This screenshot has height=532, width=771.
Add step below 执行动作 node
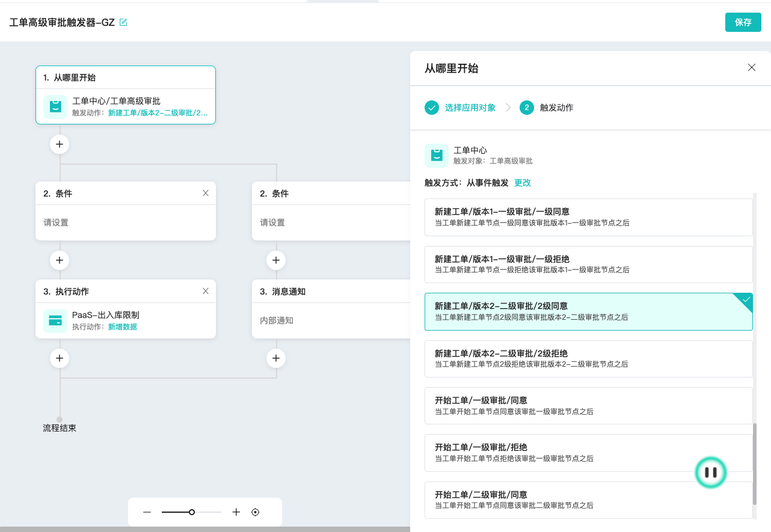[x=60, y=358]
